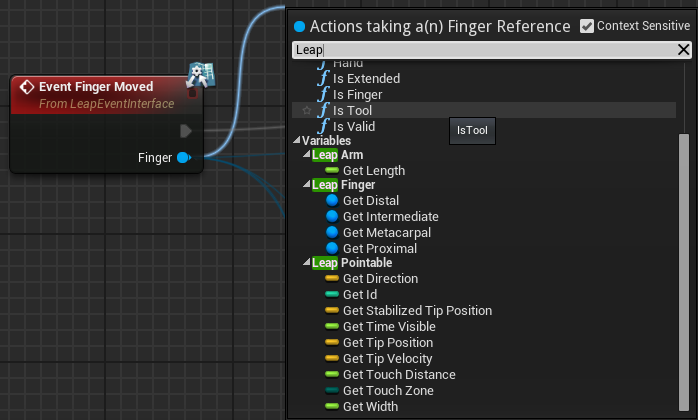Clear the Leap search text
This screenshot has height=420, width=698.
pyautogui.click(x=683, y=49)
